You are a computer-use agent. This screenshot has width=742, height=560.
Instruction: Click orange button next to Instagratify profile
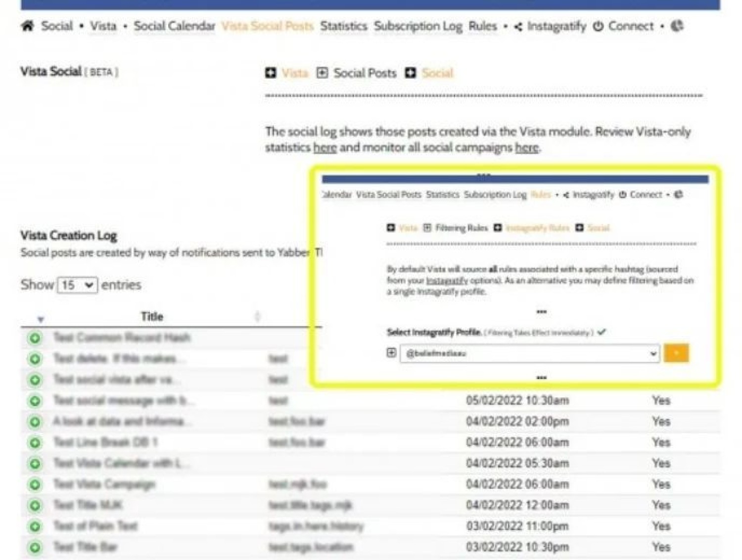(676, 353)
